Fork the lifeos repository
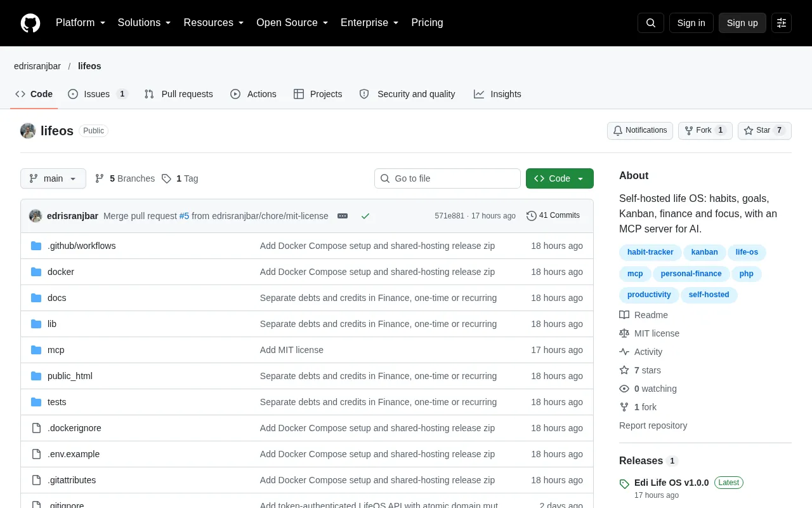Image resolution: width=812 pixels, height=508 pixels. coord(705,131)
